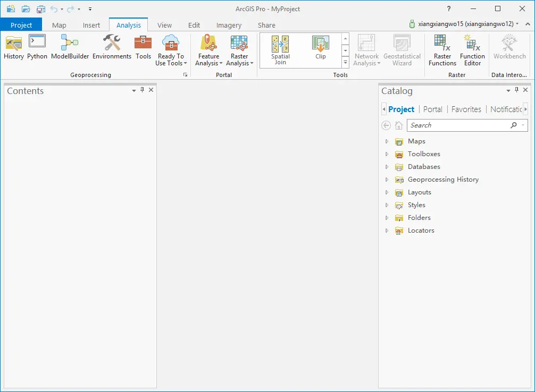This screenshot has width=535, height=392.
Task: Open Feature Analysis dropdown
Action: 208,50
